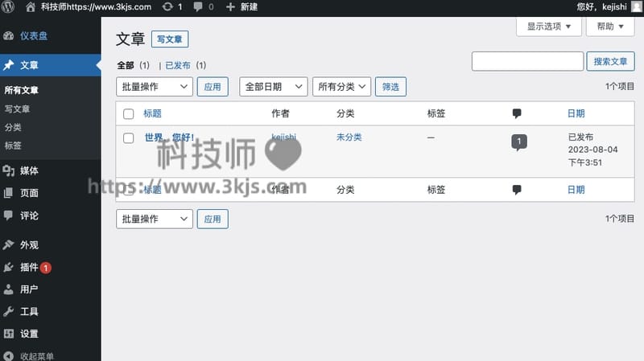The width and height of the screenshot is (644, 361).
Task: Show the 全部 (1) posts view
Action: pyautogui.click(x=133, y=65)
